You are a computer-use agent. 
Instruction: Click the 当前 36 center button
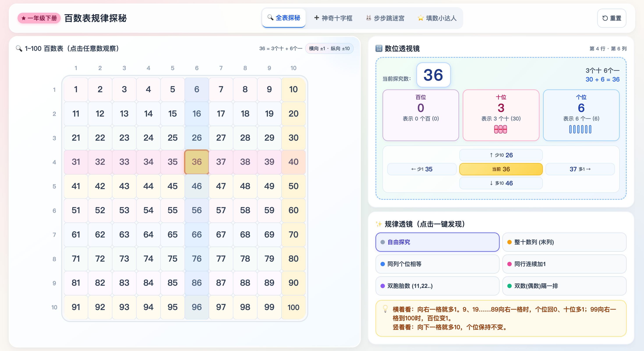[x=501, y=169]
